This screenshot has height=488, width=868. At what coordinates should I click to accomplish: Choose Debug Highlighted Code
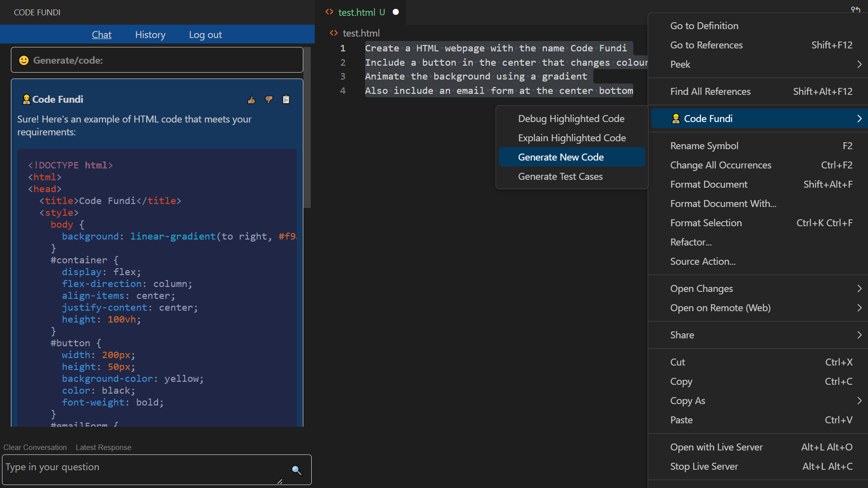click(572, 119)
